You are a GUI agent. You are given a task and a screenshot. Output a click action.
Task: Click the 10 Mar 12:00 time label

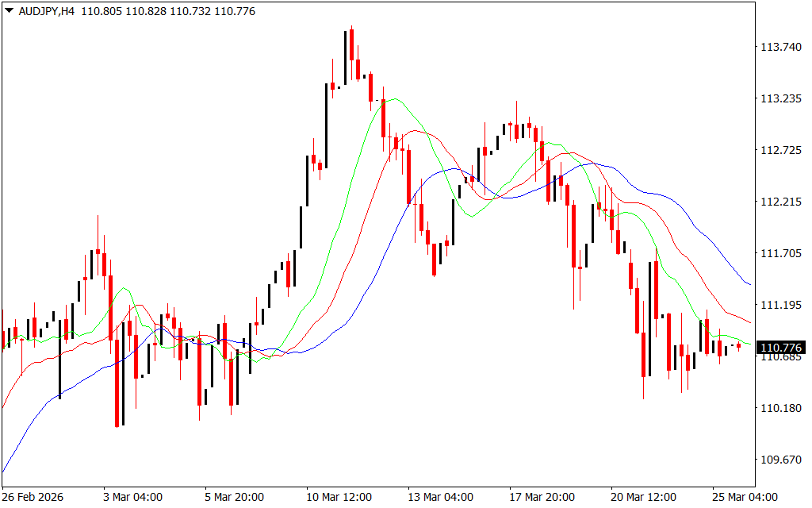pyautogui.click(x=339, y=497)
